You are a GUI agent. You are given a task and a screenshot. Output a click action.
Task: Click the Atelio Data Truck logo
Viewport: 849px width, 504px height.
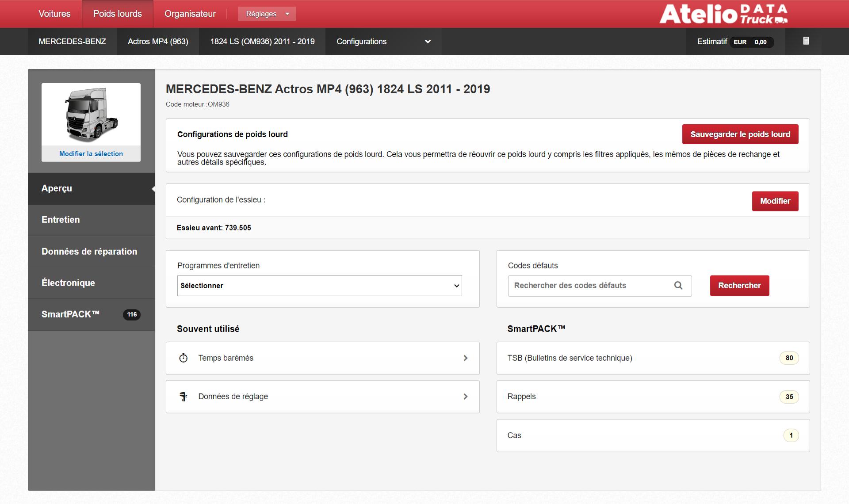click(x=723, y=14)
